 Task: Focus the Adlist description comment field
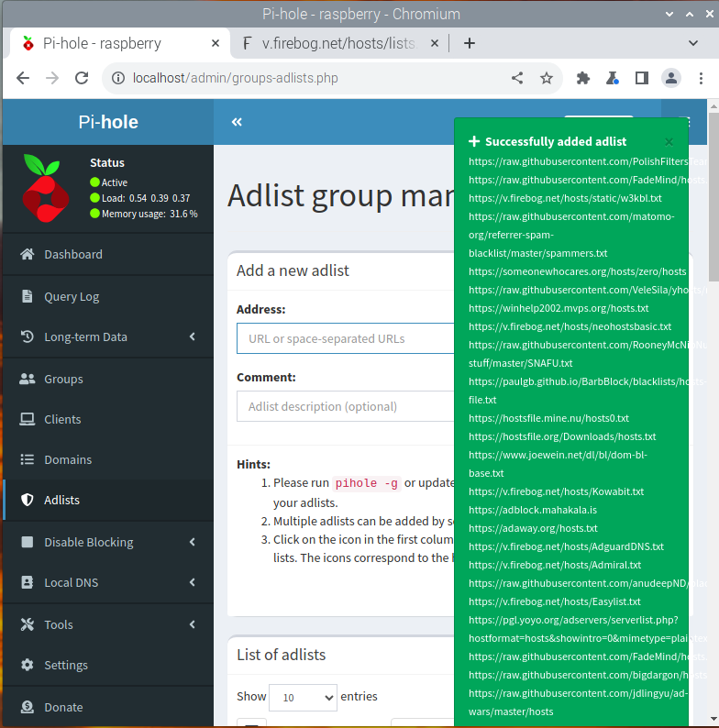pyautogui.click(x=346, y=406)
